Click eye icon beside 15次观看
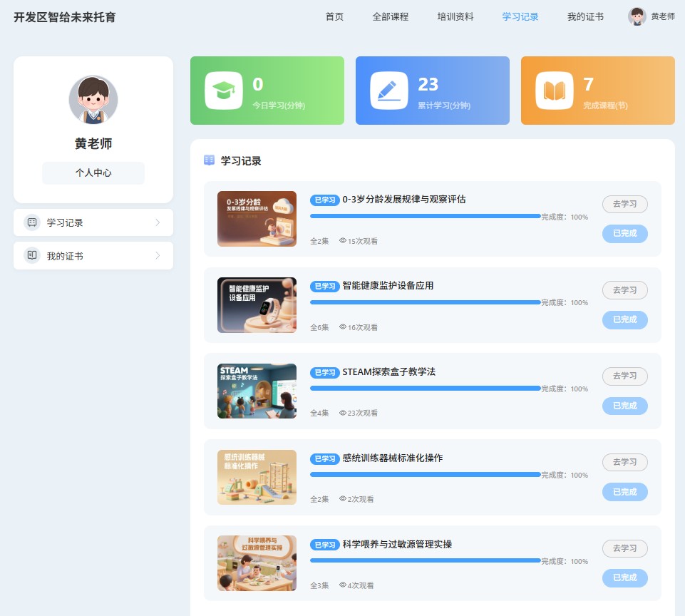The height and width of the screenshot is (616, 685). point(343,241)
